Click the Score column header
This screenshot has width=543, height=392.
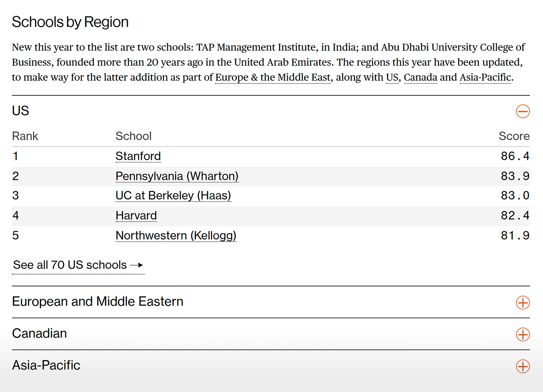(514, 136)
